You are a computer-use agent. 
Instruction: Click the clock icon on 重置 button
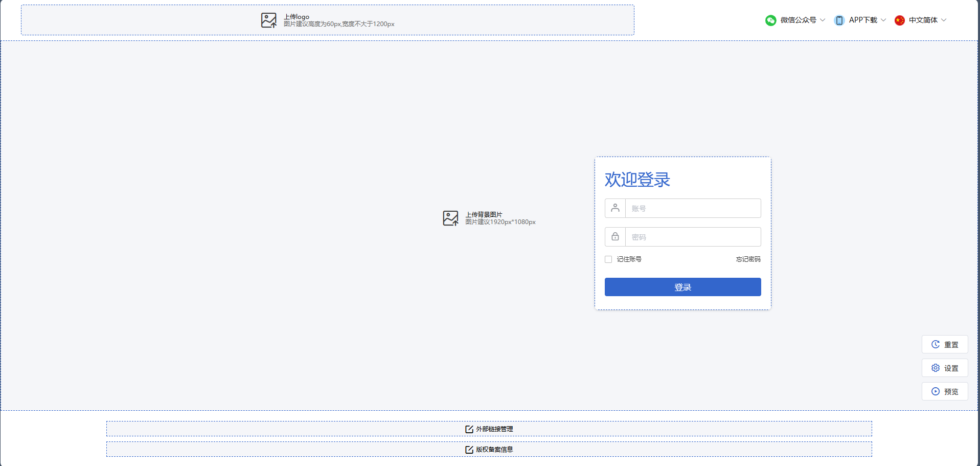click(936, 344)
